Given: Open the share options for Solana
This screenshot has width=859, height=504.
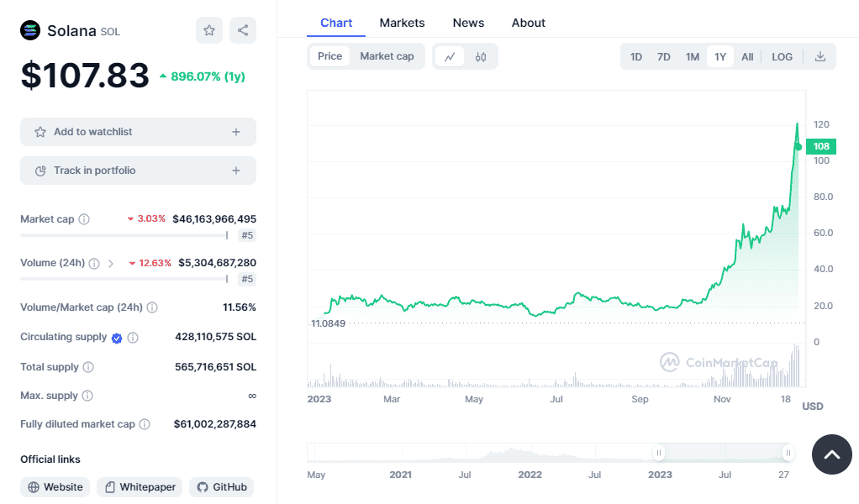Looking at the screenshot, I should 243,30.
